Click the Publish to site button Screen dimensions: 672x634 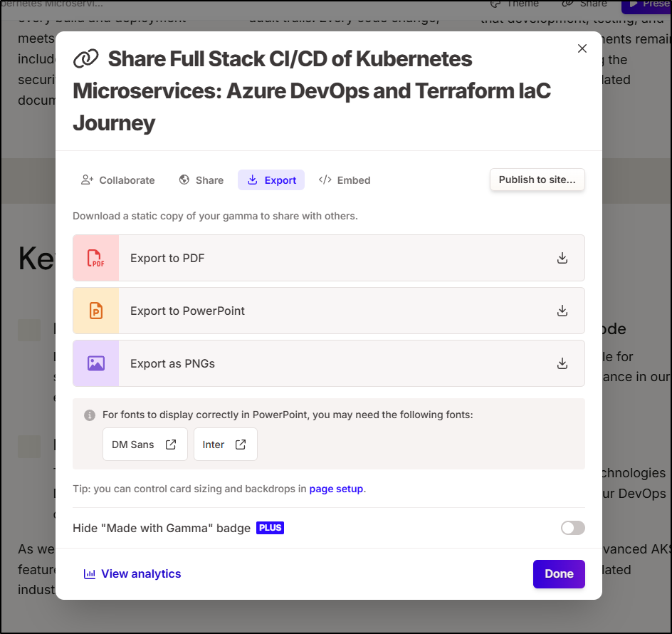(x=537, y=180)
